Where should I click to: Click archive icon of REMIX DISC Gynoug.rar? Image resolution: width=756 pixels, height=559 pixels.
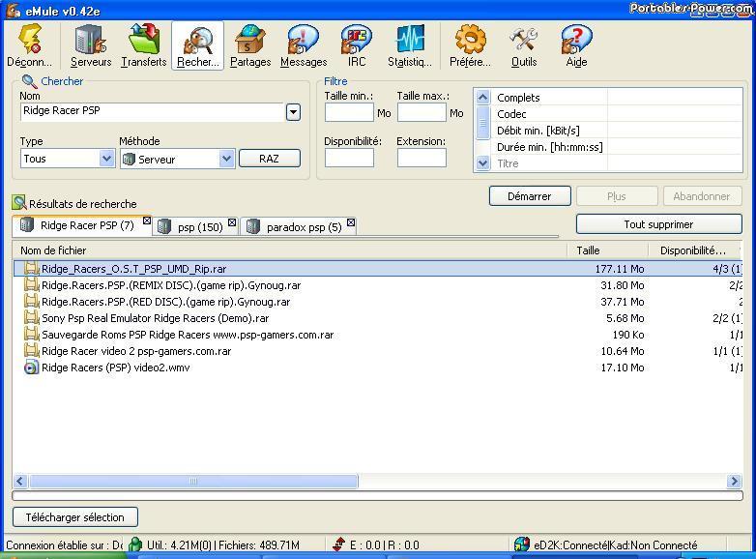31,285
